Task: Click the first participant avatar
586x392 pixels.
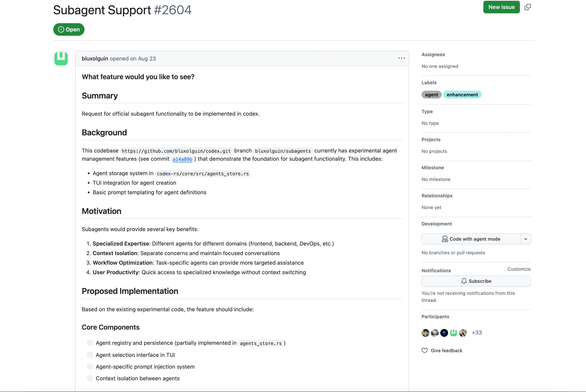Action: click(425, 333)
